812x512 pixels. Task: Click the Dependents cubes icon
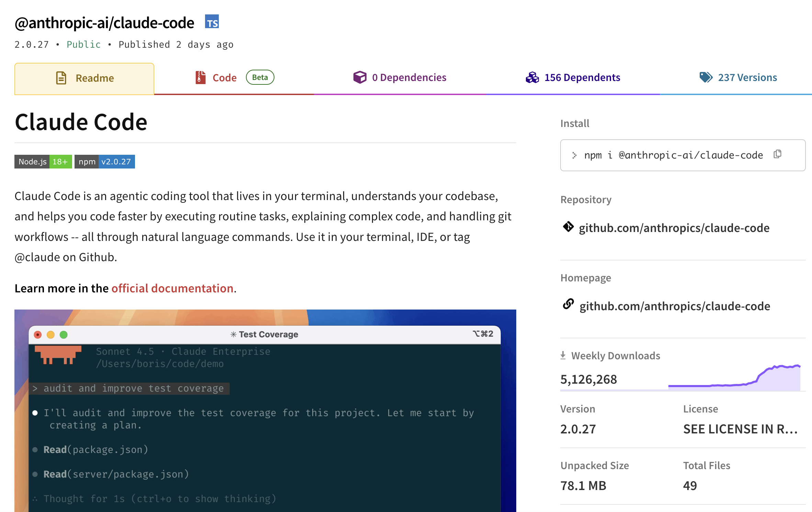532,77
